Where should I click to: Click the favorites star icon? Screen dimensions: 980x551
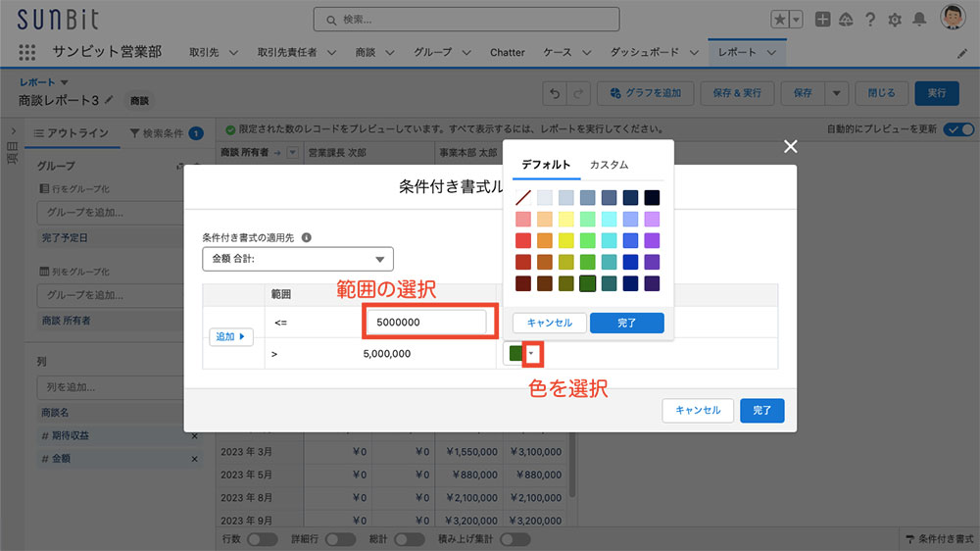tap(780, 20)
